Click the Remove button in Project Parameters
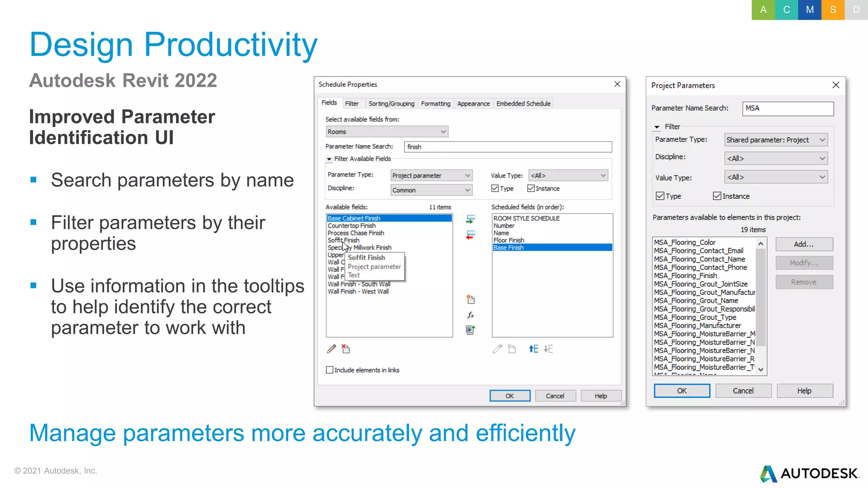The width and height of the screenshot is (868, 488). point(804,282)
